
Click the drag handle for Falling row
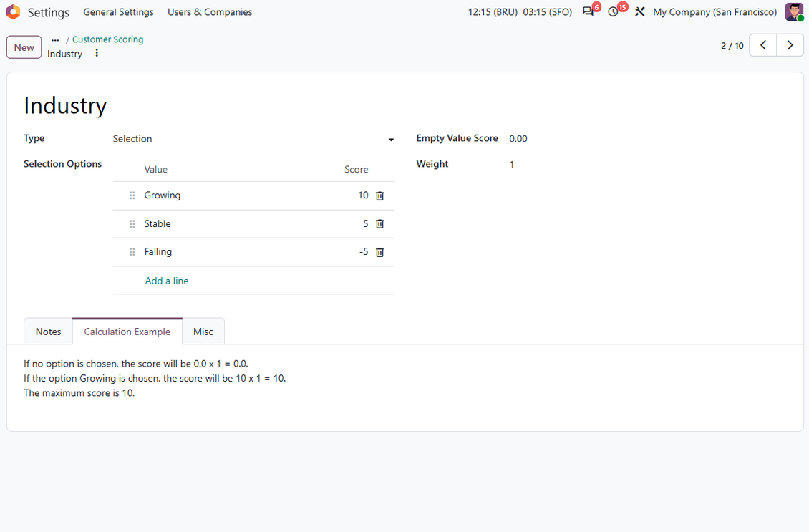tap(132, 252)
